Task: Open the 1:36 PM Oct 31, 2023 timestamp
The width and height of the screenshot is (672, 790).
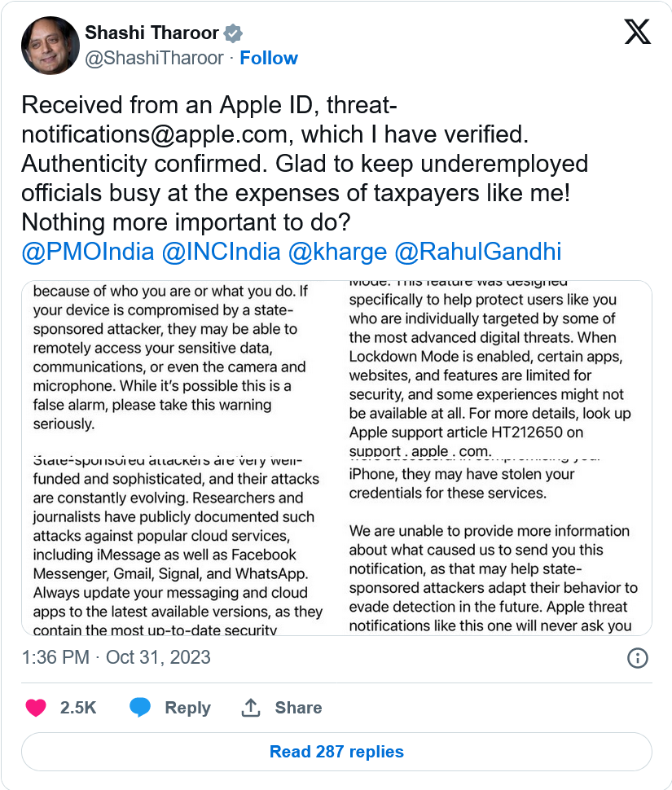Action: tap(116, 657)
